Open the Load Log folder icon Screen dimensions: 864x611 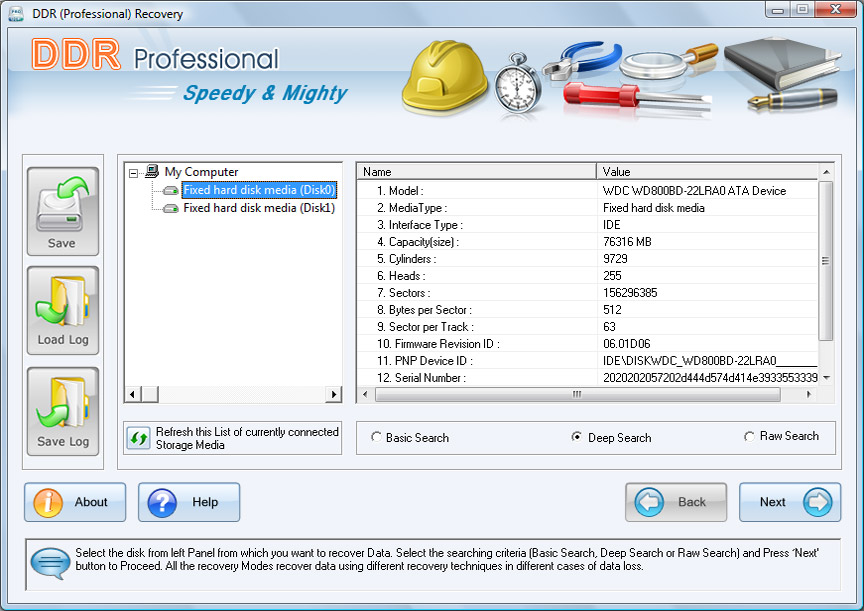(62, 301)
